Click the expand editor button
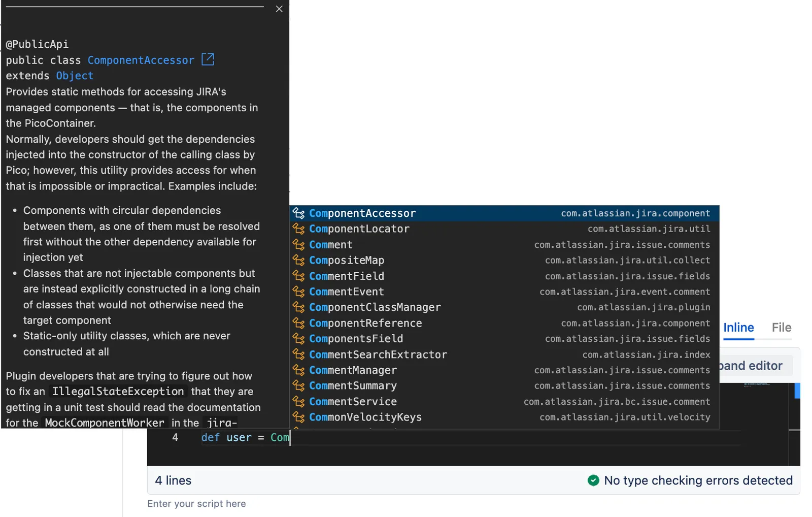The image size is (812, 517). click(x=756, y=366)
